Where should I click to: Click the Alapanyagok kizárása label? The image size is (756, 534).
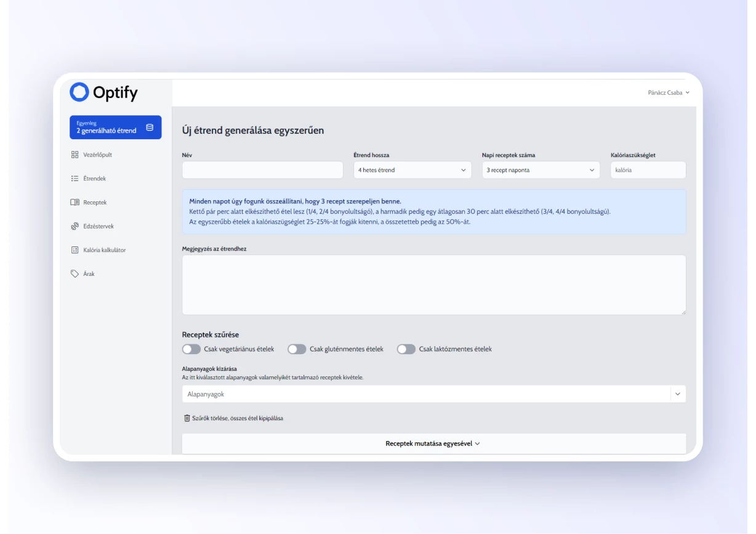[x=209, y=369]
